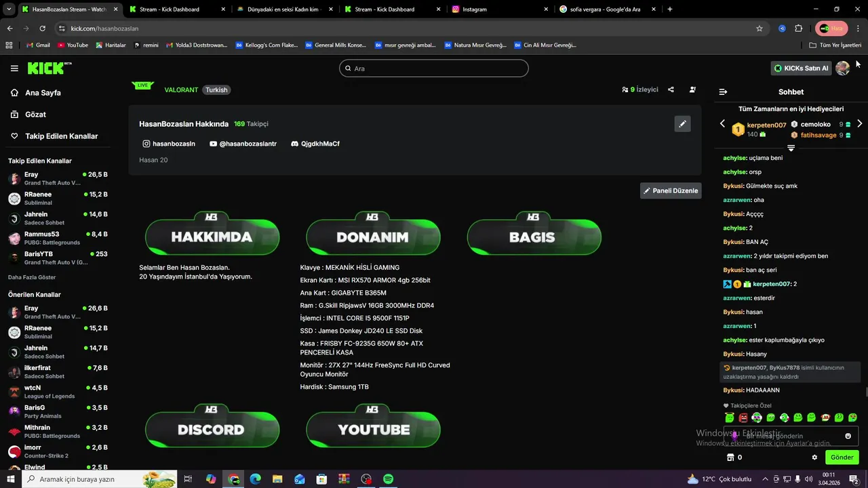Image resolution: width=868 pixels, height=488 pixels.
Task: Open a new Chrome tab
Action: (x=670, y=9)
